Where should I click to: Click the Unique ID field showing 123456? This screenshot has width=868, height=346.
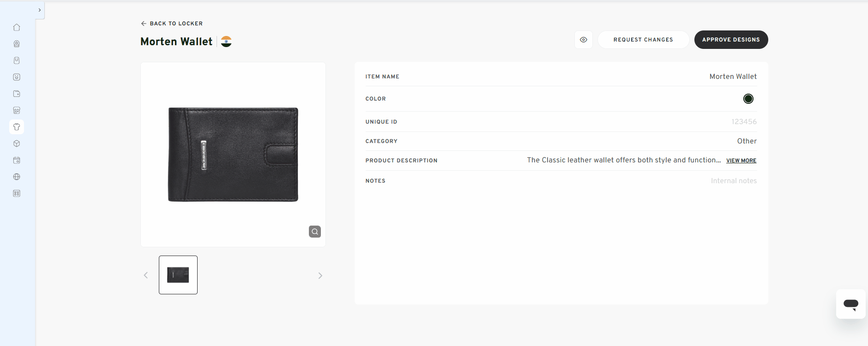pos(744,122)
